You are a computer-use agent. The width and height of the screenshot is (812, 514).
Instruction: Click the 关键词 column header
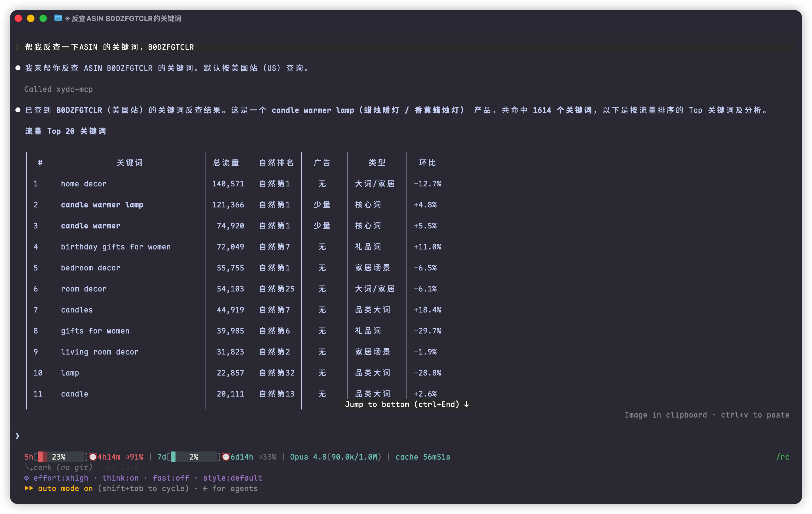coord(130,163)
